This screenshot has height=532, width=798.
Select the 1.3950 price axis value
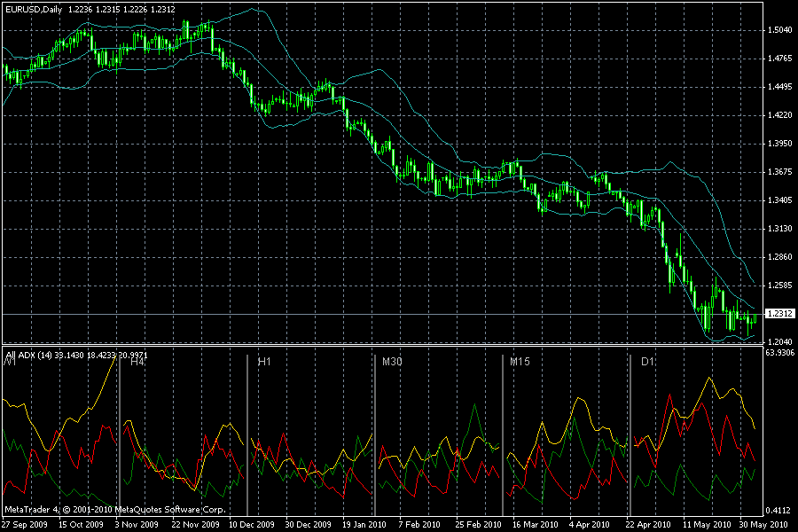pos(780,144)
